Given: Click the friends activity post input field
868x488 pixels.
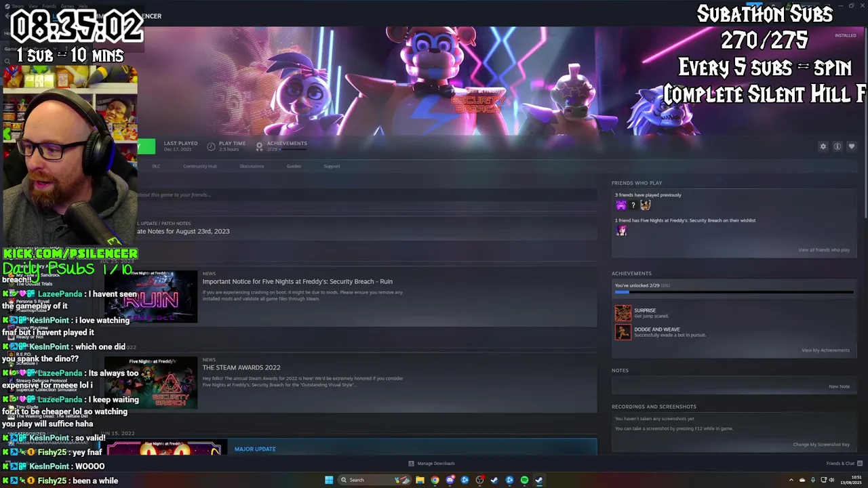Looking at the screenshot, I should click(x=366, y=195).
